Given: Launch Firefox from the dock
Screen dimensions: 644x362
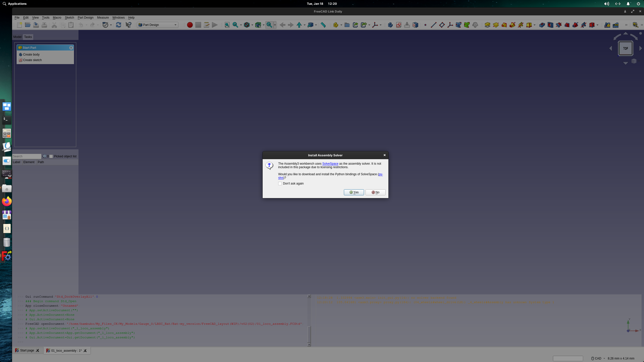Looking at the screenshot, I should pyautogui.click(x=7, y=201).
